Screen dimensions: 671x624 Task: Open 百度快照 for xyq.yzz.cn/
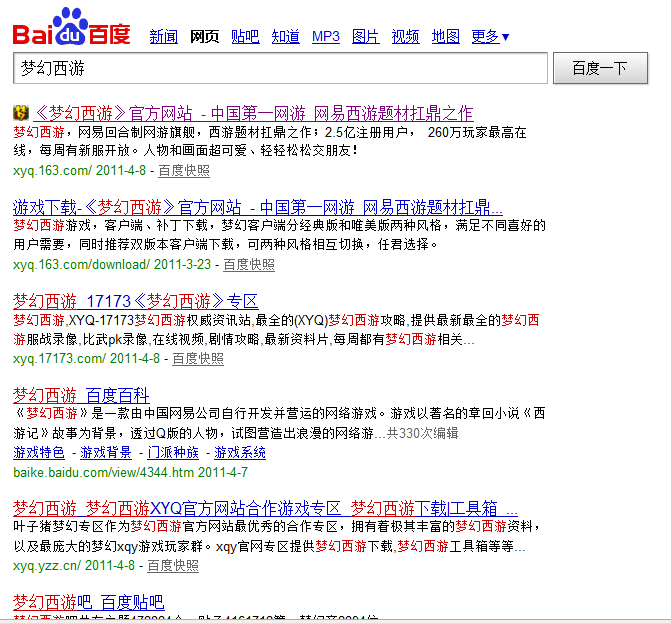tap(173, 566)
